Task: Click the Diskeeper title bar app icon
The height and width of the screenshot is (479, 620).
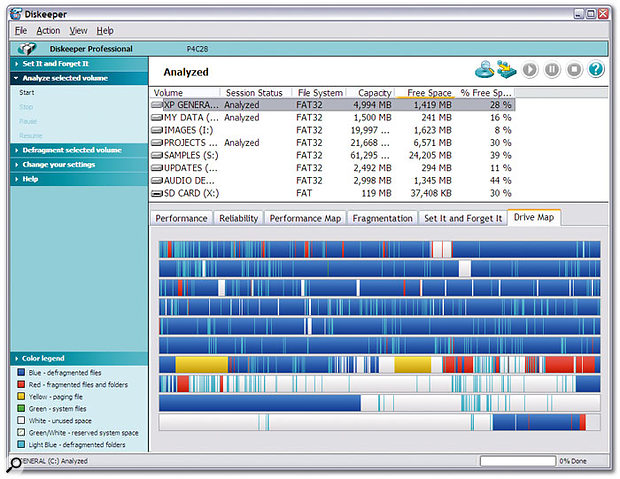Action: pyautogui.click(x=16, y=14)
